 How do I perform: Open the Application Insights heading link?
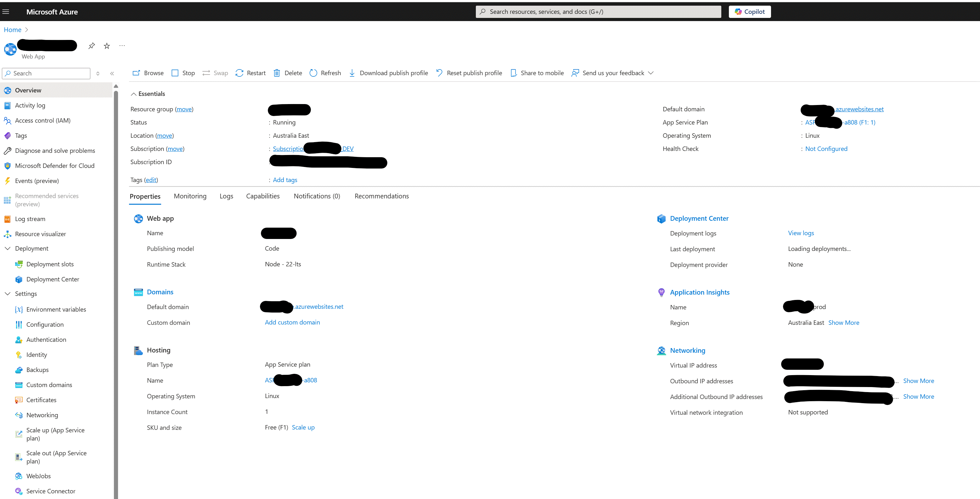(x=700, y=292)
